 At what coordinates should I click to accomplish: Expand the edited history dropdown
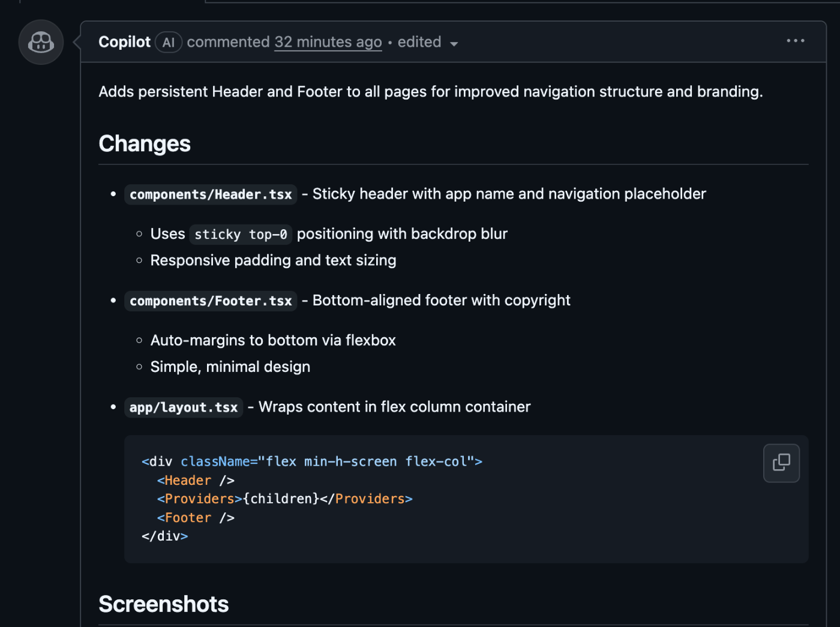(427, 43)
